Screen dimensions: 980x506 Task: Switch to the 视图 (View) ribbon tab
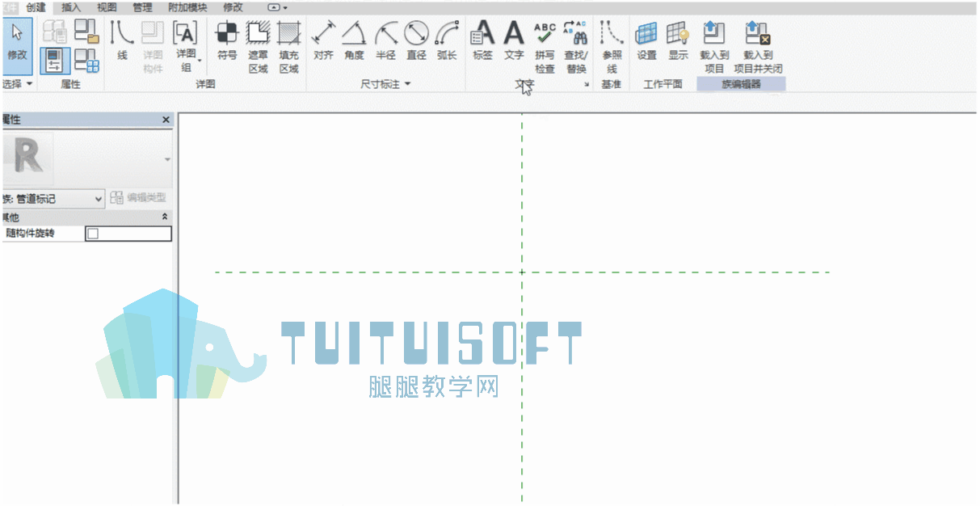(x=107, y=7)
